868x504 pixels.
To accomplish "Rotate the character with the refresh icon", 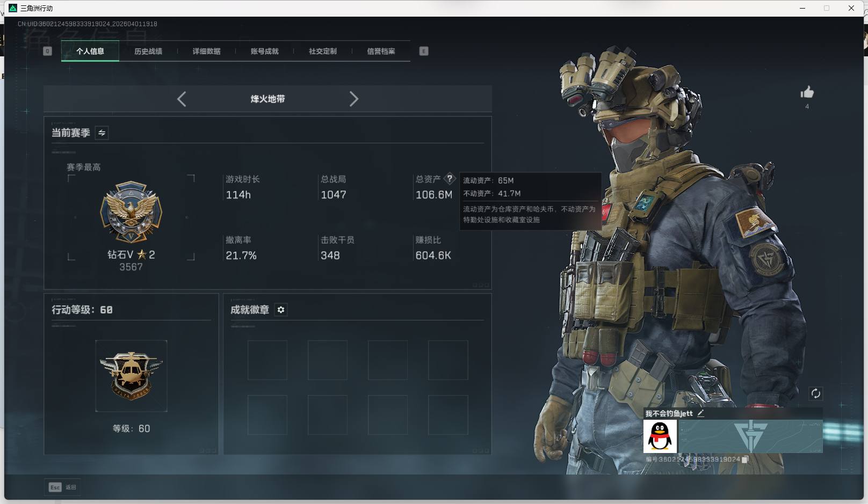I will point(815,393).
